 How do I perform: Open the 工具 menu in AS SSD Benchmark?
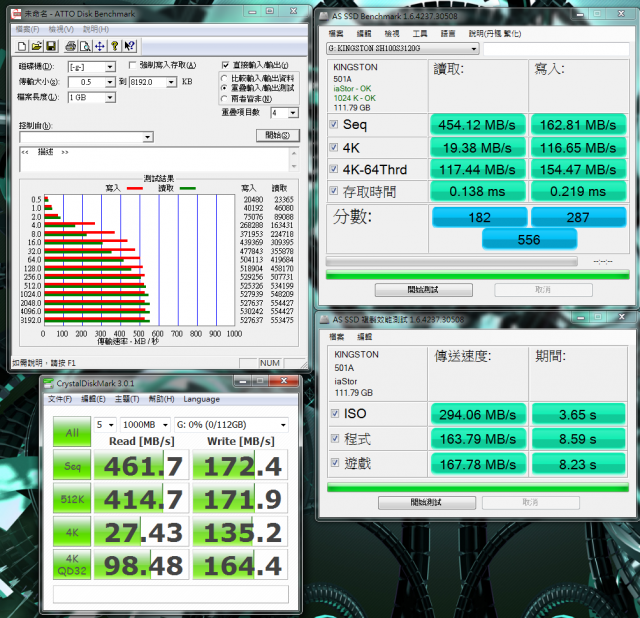point(420,33)
